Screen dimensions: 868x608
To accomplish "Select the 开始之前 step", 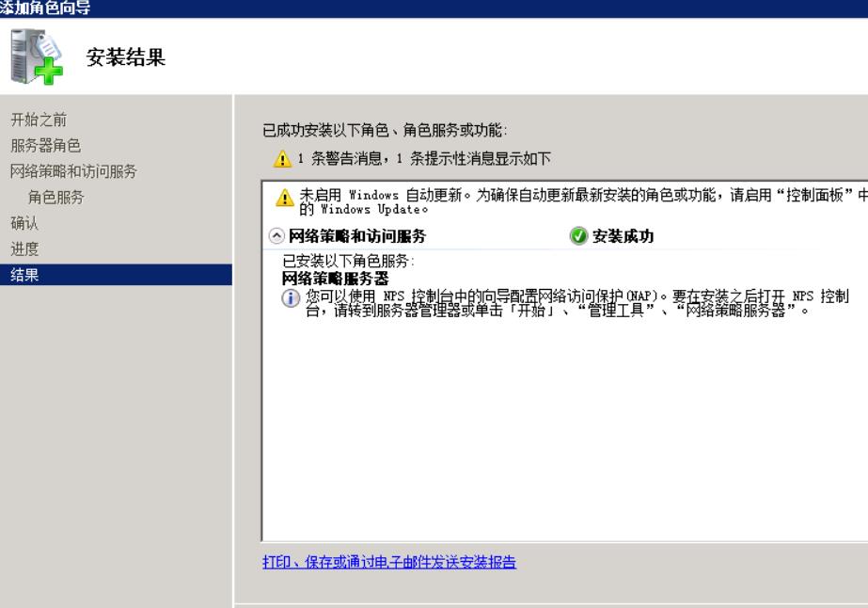I will [39, 120].
